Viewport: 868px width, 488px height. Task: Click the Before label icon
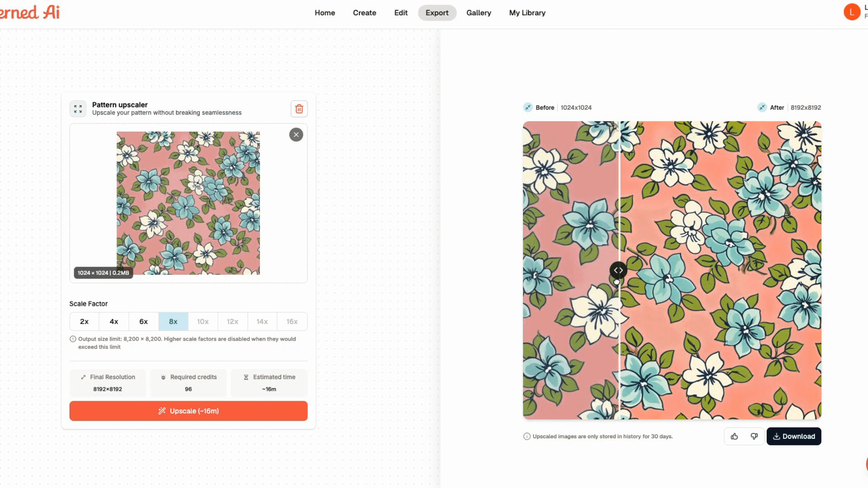click(x=528, y=108)
